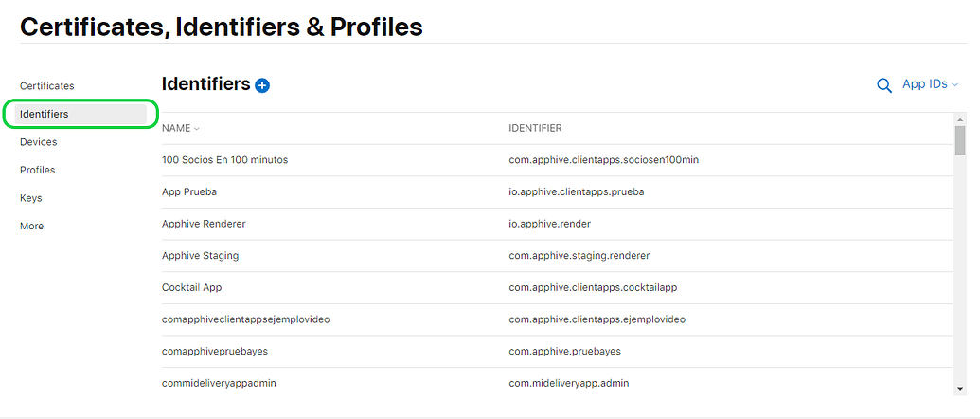Screen dimensions: 980x419
Task: Open App Prueba identifier row
Action: point(555,192)
